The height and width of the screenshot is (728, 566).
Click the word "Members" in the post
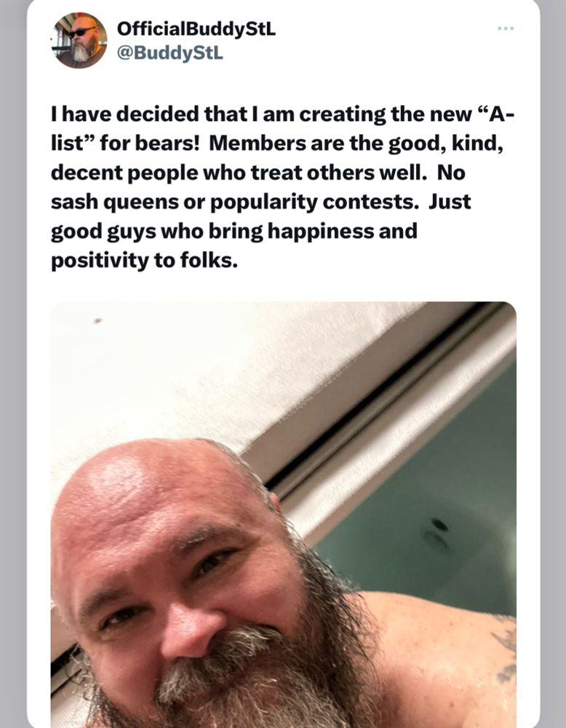tap(257, 143)
